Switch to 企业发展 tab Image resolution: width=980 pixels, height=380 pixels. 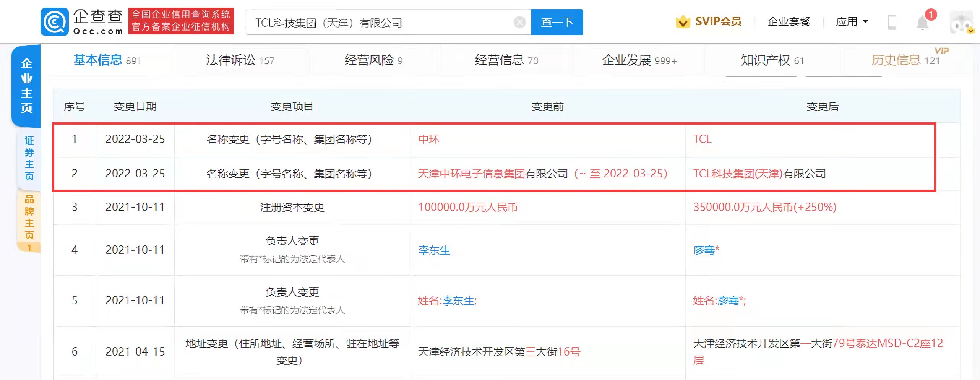tap(639, 60)
